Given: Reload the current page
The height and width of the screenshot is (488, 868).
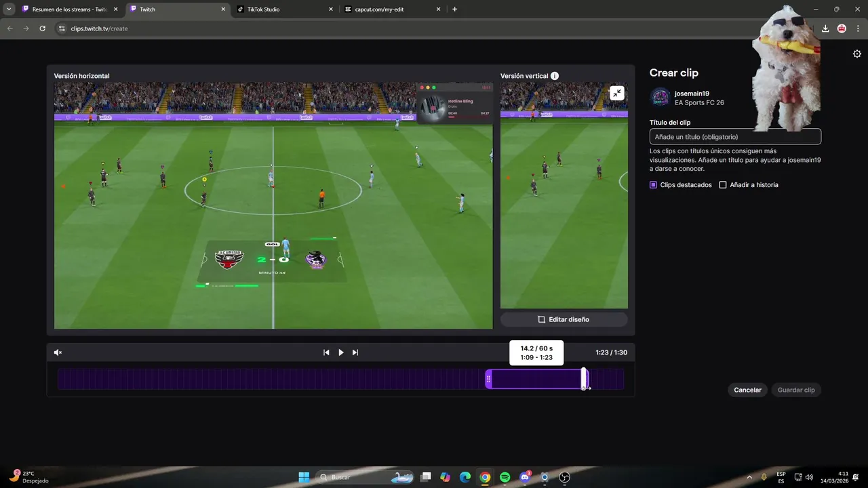Looking at the screenshot, I should tap(43, 28).
